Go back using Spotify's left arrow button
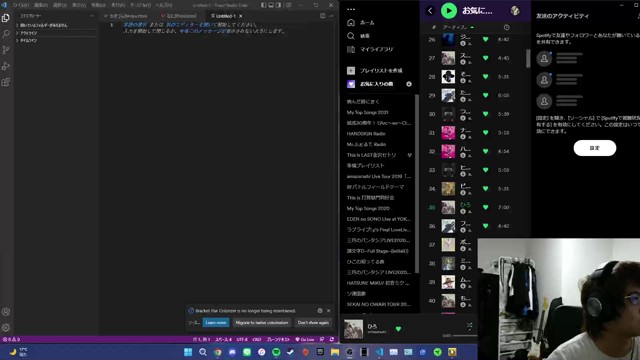This screenshot has width=640, height=360. click(430, 11)
